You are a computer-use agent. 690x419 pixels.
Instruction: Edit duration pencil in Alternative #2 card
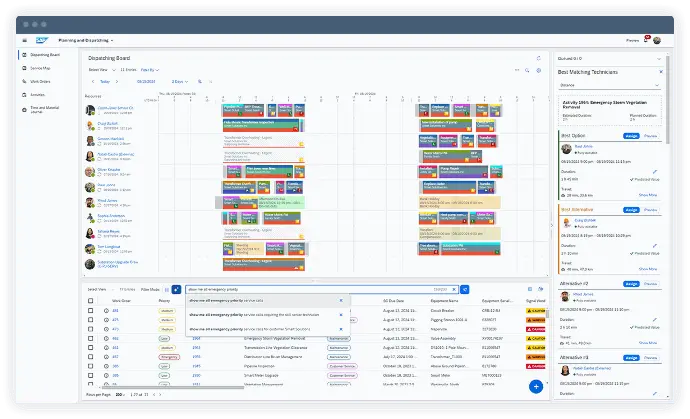(655, 320)
